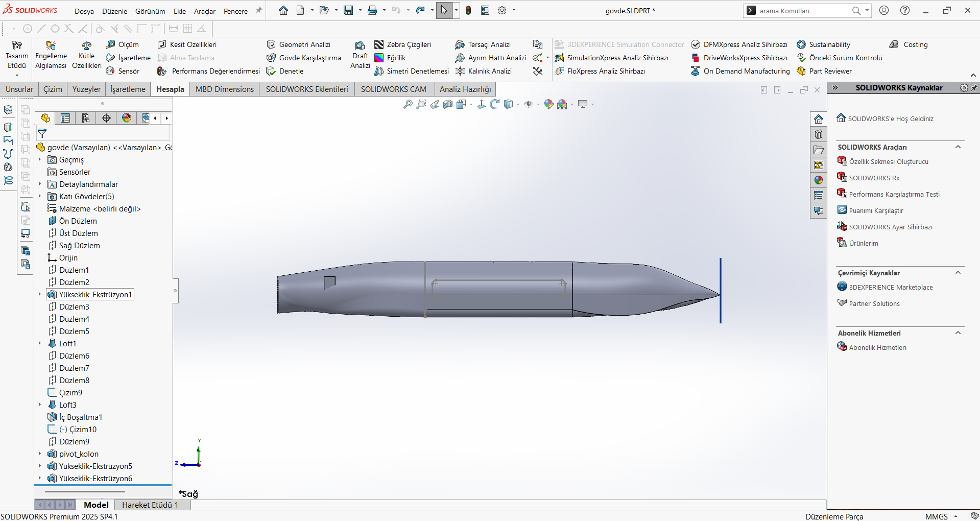Switch to the Çizim tab

pyautogui.click(x=53, y=89)
